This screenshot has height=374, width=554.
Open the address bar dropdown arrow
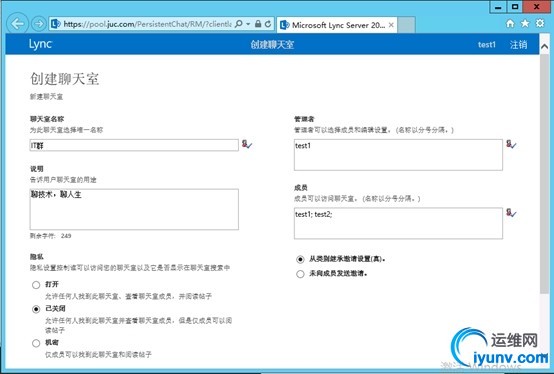pos(248,24)
